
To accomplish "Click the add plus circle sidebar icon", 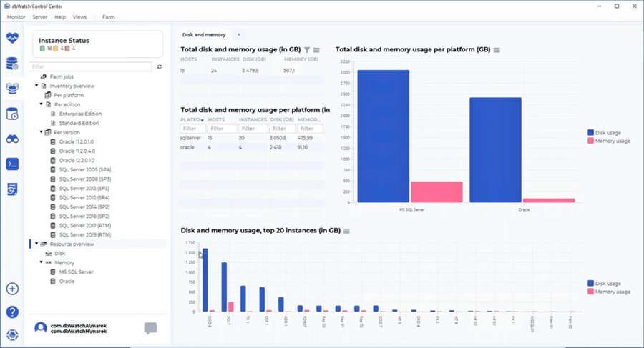I will [12, 289].
